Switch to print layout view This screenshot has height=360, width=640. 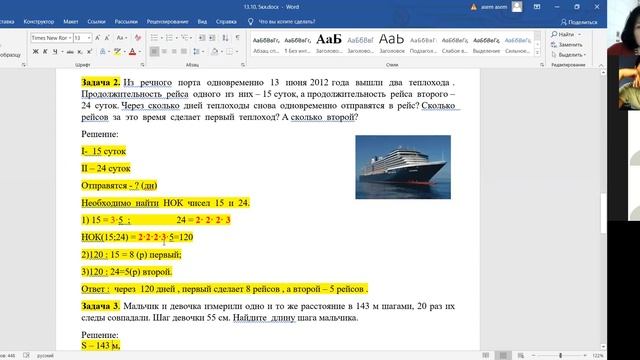(x=503, y=356)
